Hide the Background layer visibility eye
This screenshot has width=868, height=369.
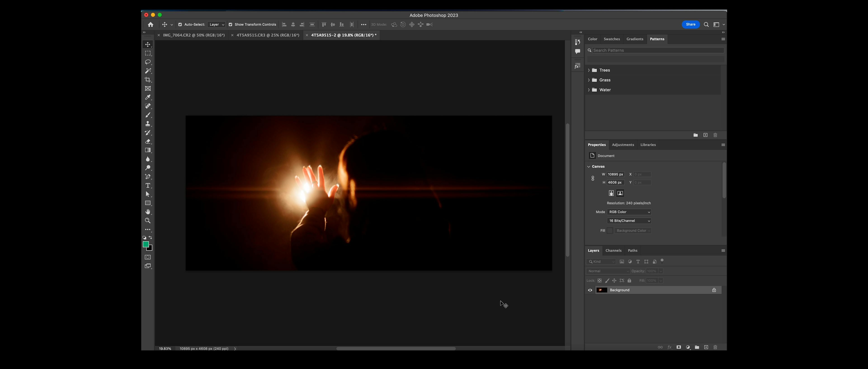pyautogui.click(x=590, y=290)
